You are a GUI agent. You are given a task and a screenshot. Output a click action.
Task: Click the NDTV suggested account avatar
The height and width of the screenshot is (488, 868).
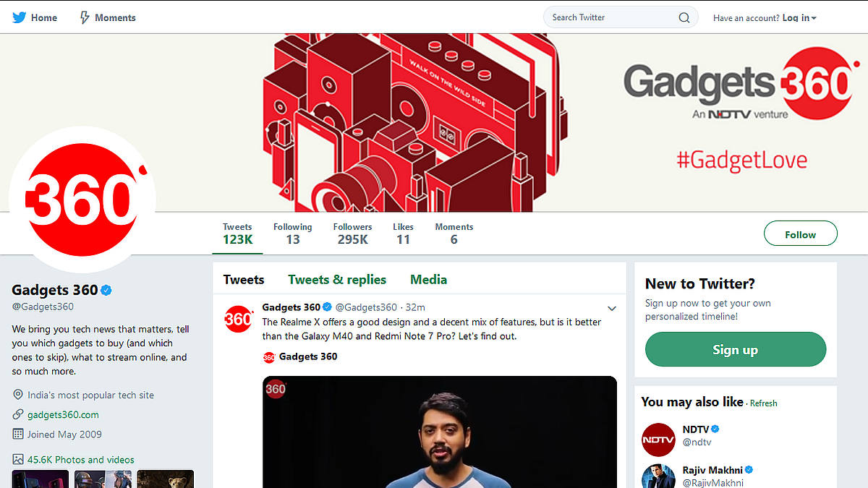(x=658, y=440)
